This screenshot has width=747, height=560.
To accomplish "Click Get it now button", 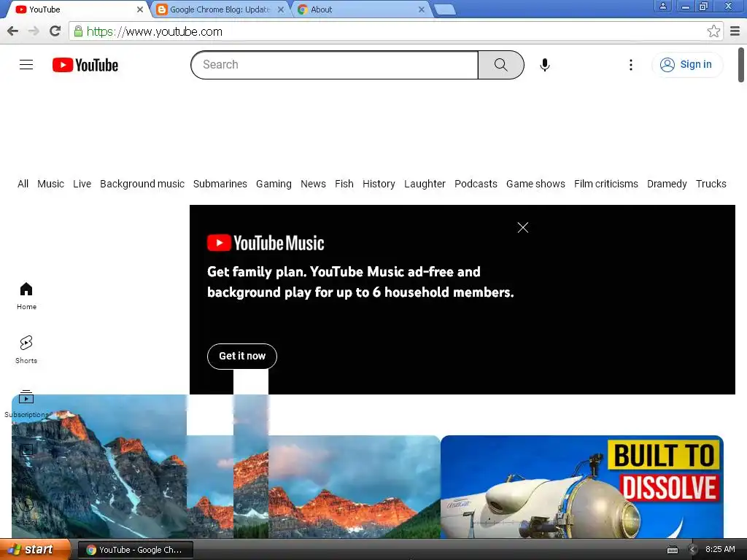I will pyautogui.click(x=242, y=356).
